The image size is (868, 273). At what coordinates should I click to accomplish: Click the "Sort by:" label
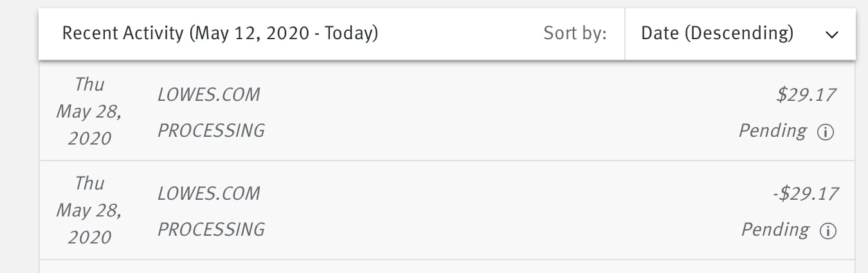(575, 34)
